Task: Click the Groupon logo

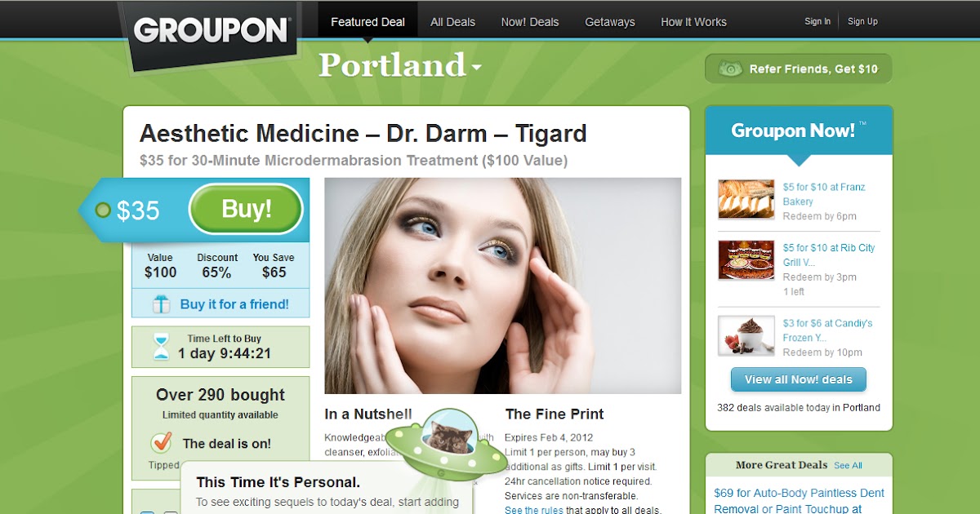Action: [x=211, y=31]
